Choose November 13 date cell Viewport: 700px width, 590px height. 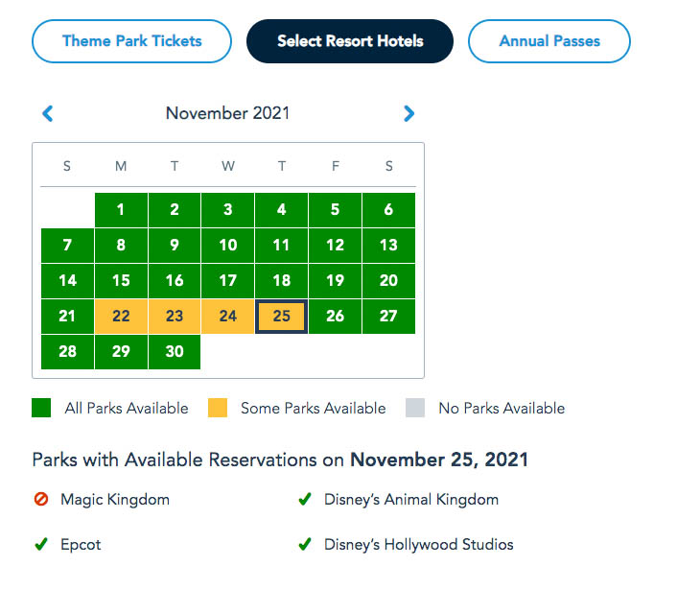[x=388, y=246]
